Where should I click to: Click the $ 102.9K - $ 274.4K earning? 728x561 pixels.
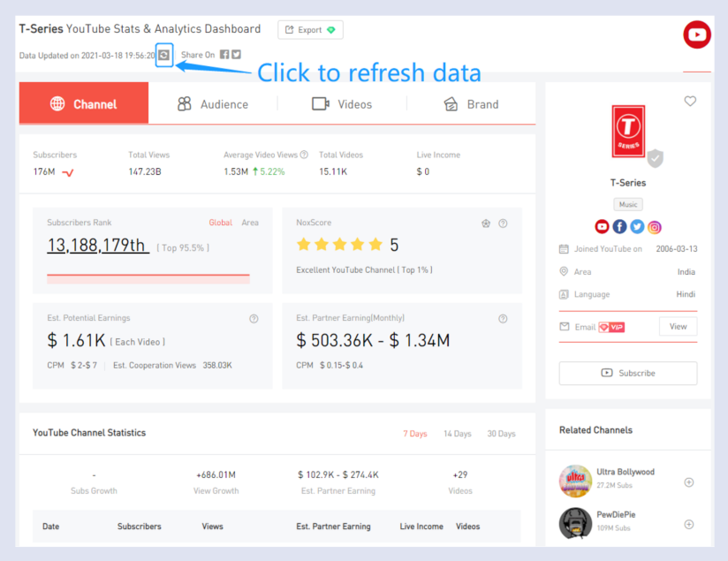point(338,474)
